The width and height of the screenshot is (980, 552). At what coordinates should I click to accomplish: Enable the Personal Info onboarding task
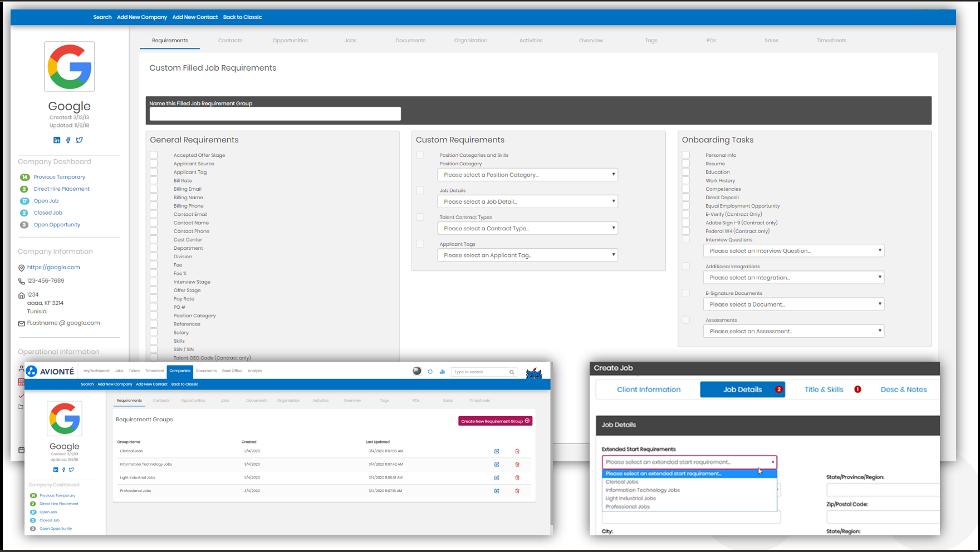[686, 155]
